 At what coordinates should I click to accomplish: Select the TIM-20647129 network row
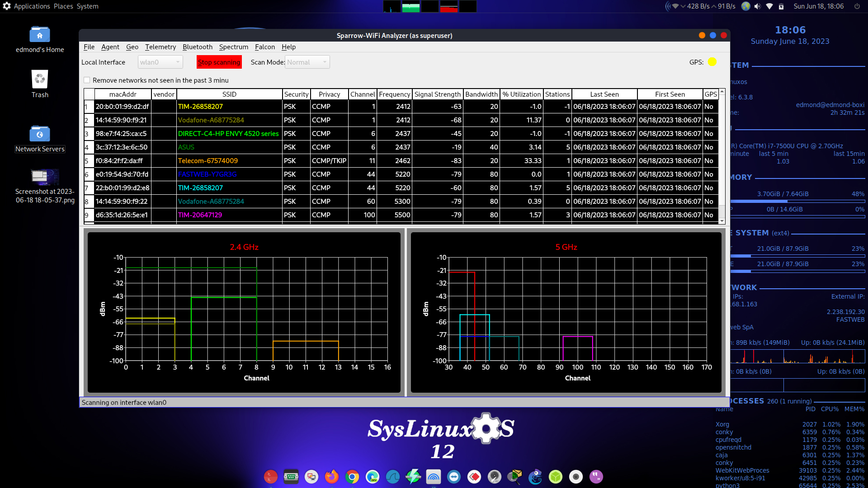401,215
